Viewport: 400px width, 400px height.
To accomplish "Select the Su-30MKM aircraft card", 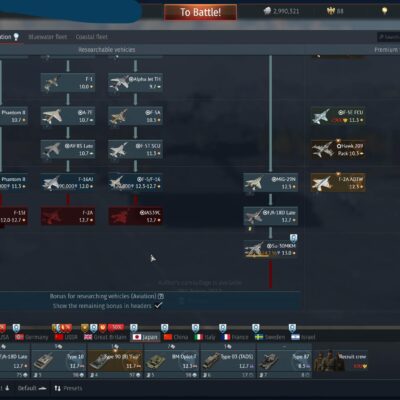I will (x=270, y=249).
